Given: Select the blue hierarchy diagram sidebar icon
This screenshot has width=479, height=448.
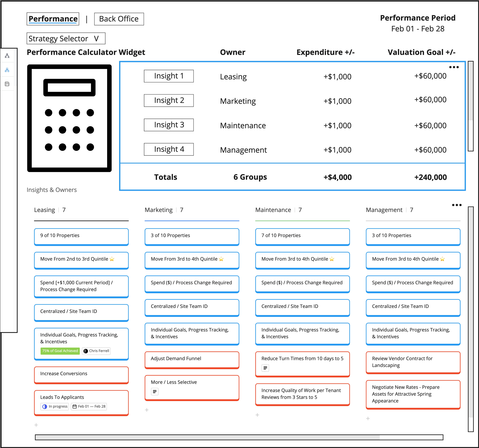Looking at the screenshot, I should [x=7, y=70].
